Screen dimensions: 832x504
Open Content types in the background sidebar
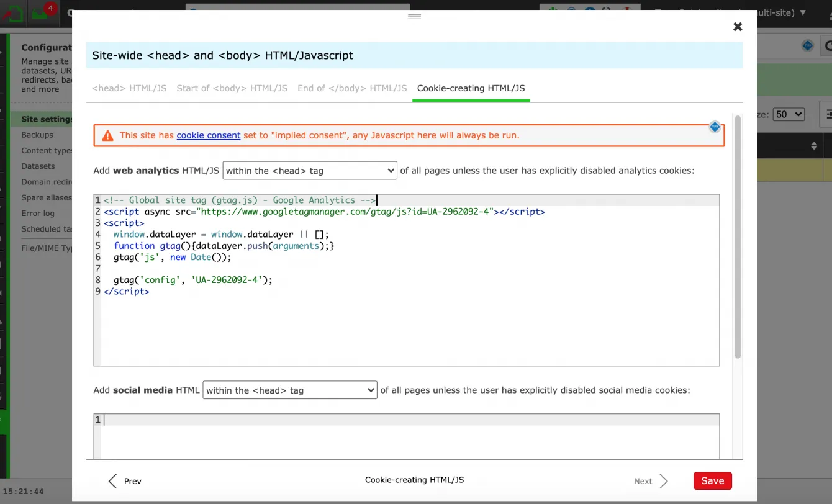[47, 151]
